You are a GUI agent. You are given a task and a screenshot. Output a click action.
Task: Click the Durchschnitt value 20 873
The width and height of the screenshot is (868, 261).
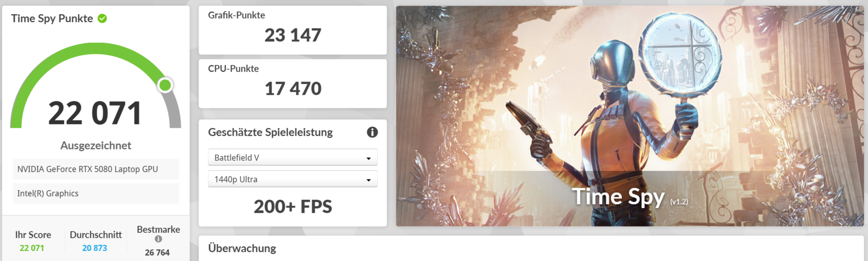pyautogui.click(x=95, y=248)
